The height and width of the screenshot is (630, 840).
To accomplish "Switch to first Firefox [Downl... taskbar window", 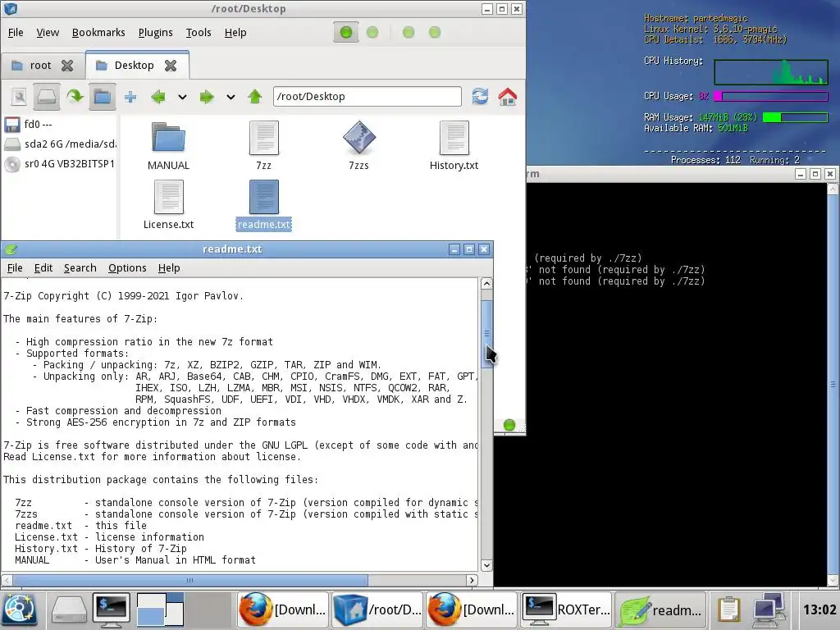I will tap(282, 609).
